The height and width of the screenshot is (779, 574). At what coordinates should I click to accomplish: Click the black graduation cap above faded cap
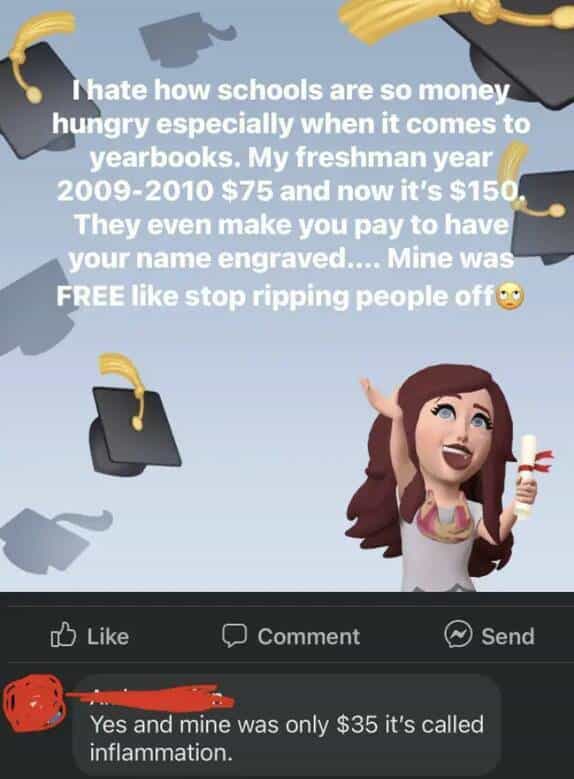click(133, 414)
